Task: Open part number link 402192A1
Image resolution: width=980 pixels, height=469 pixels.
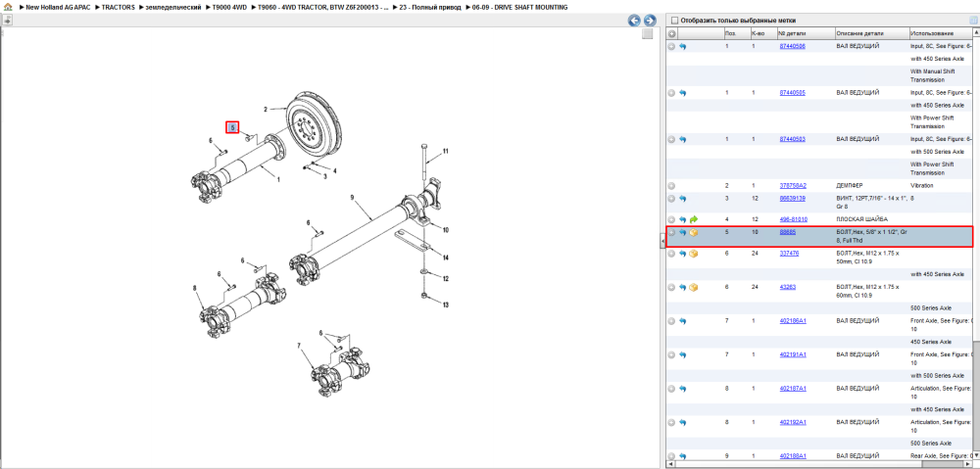Action: click(x=793, y=422)
